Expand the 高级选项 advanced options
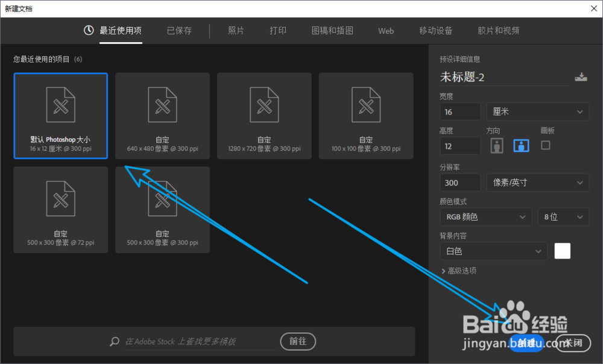 (x=459, y=271)
